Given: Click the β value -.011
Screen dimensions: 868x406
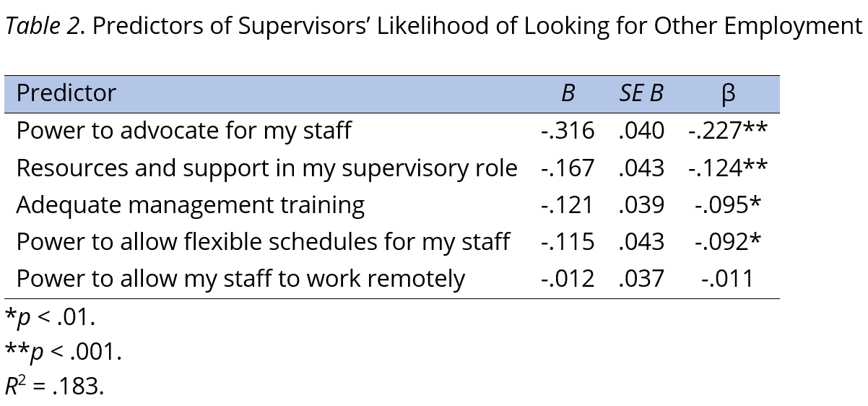Looking at the screenshot, I should pyautogui.click(x=728, y=279).
